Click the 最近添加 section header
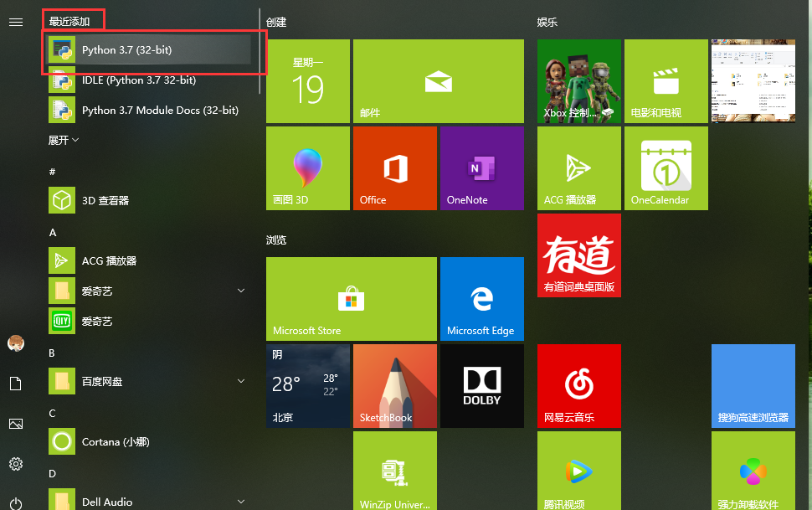Screen dimensions: 812x510 point(69,22)
